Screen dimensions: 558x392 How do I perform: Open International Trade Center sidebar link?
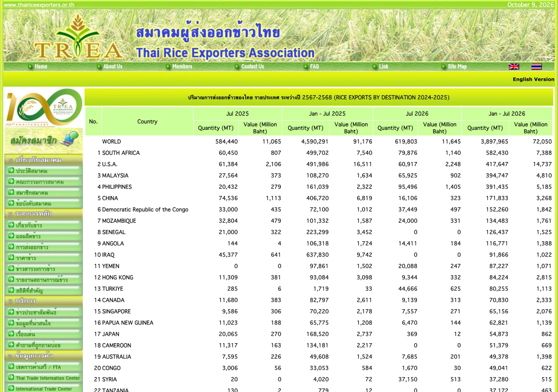pos(44,389)
